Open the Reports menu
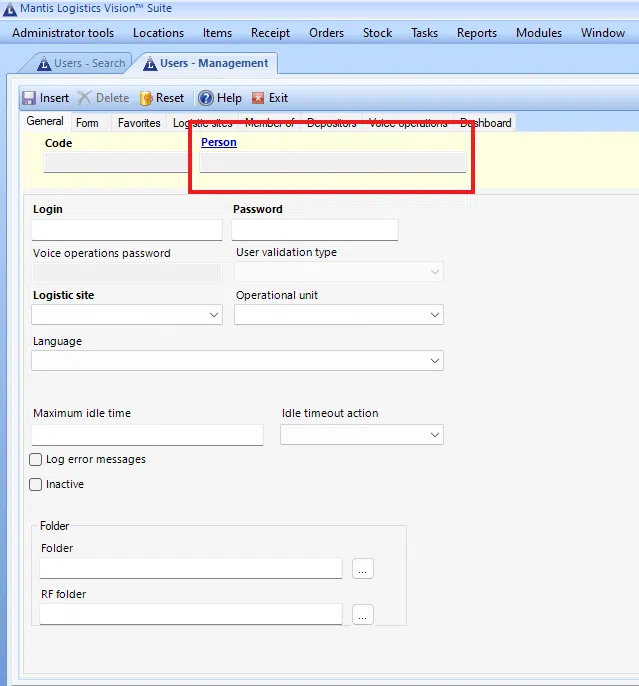 click(477, 33)
